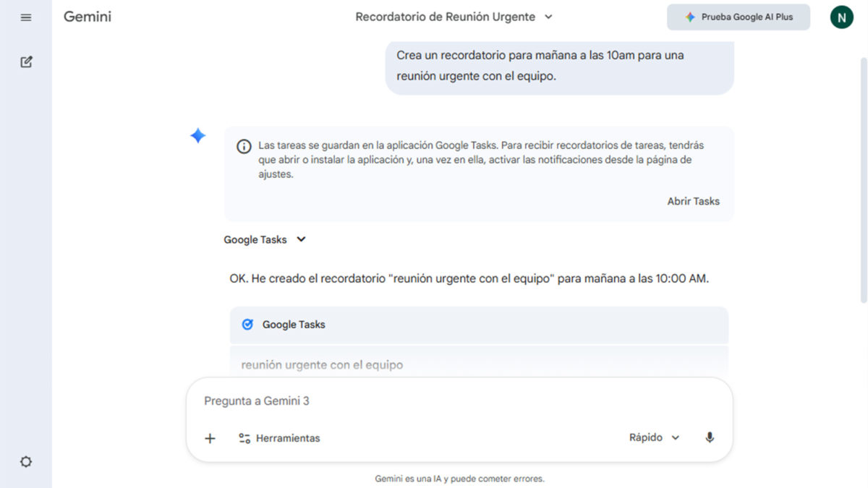
Task: Open the settings gear in the sidebar
Action: (26, 461)
